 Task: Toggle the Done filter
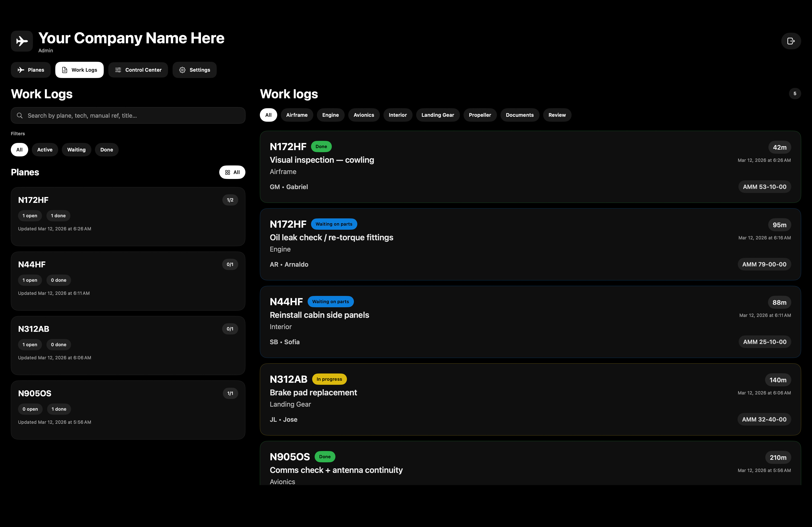(x=106, y=149)
